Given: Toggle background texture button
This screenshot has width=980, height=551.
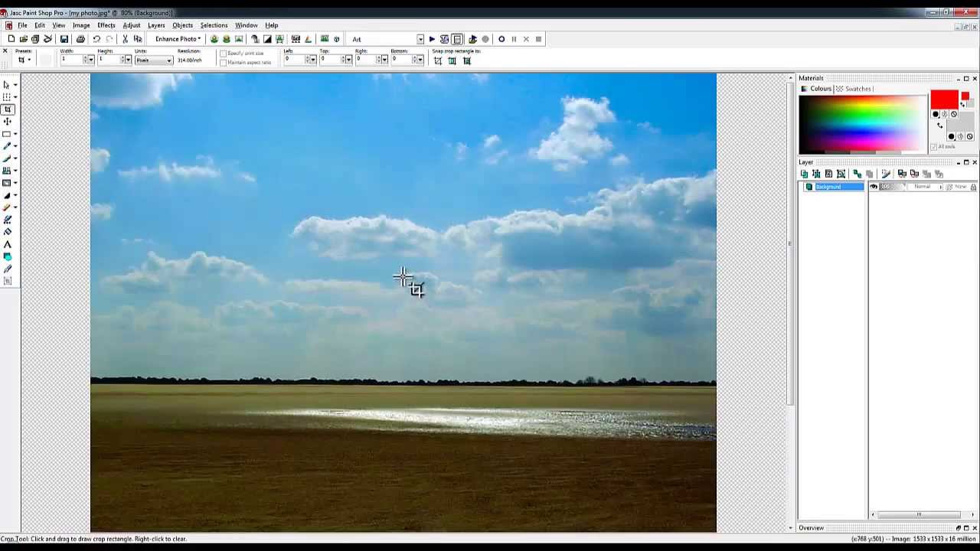Looking at the screenshot, I should (x=960, y=136).
